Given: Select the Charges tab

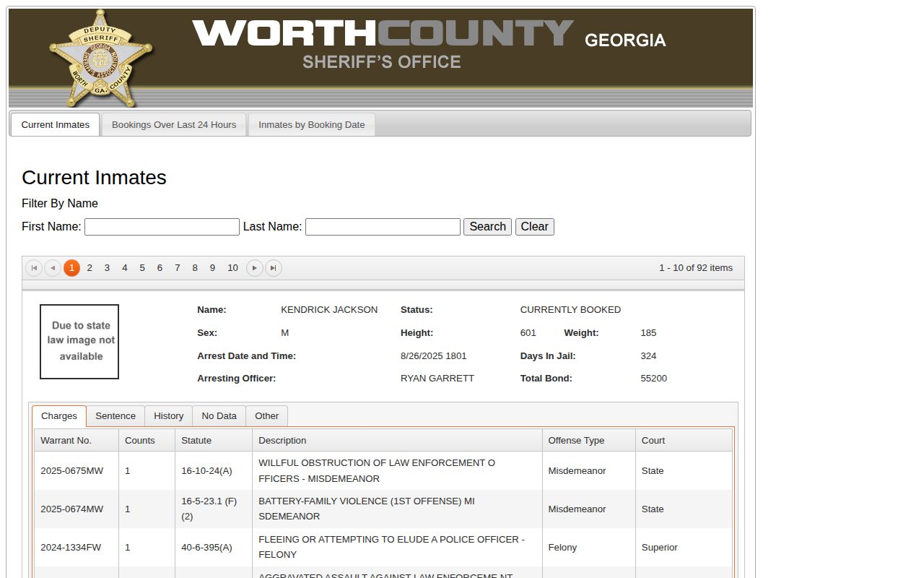Looking at the screenshot, I should pos(59,416).
